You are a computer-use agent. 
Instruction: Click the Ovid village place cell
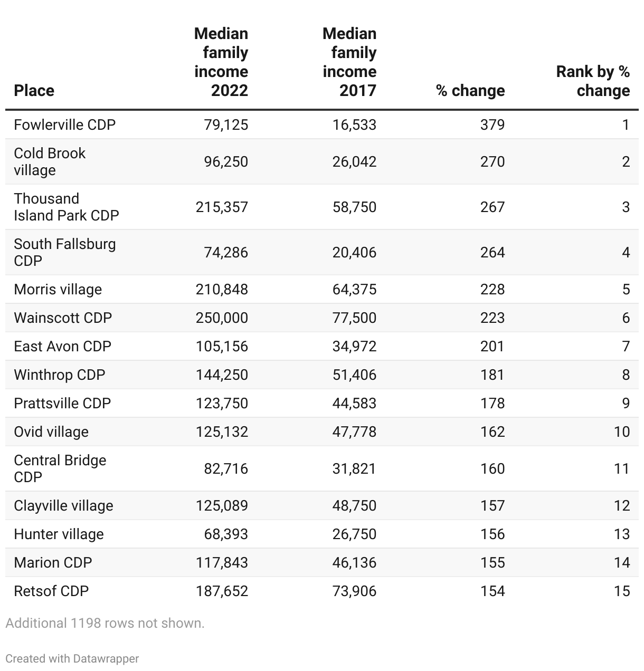51,432
